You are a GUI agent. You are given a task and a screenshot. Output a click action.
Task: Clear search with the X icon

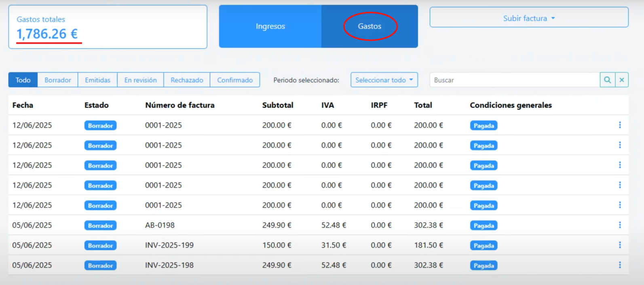[622, 80]
